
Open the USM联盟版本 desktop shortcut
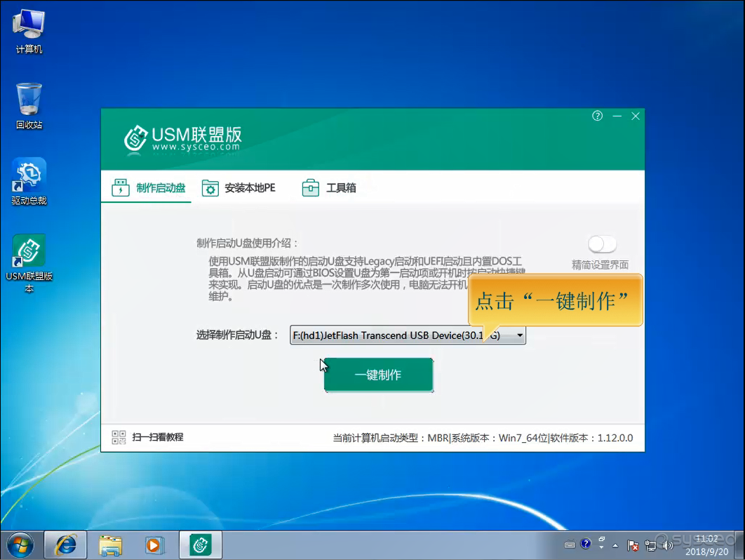29,251
